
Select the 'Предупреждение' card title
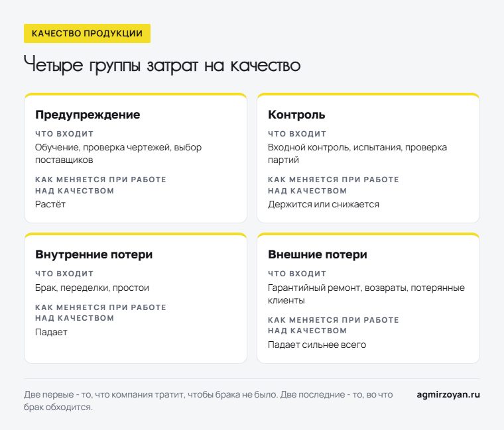(88, 115)
